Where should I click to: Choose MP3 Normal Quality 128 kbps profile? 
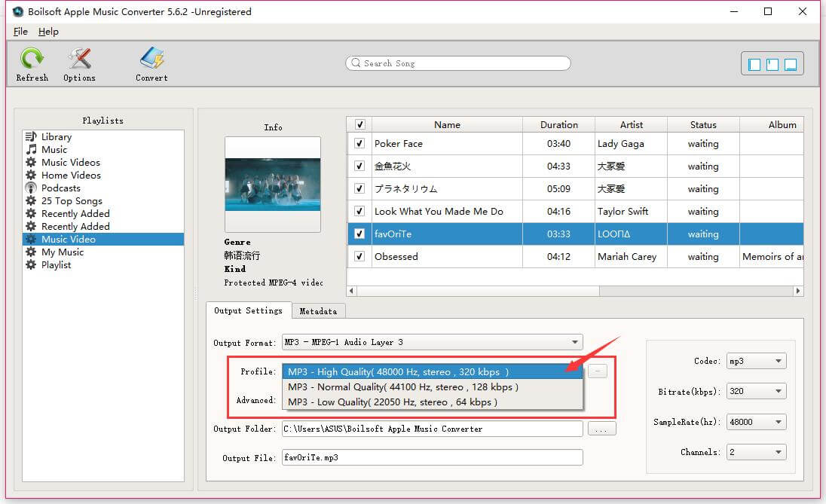tap(432, 386)
